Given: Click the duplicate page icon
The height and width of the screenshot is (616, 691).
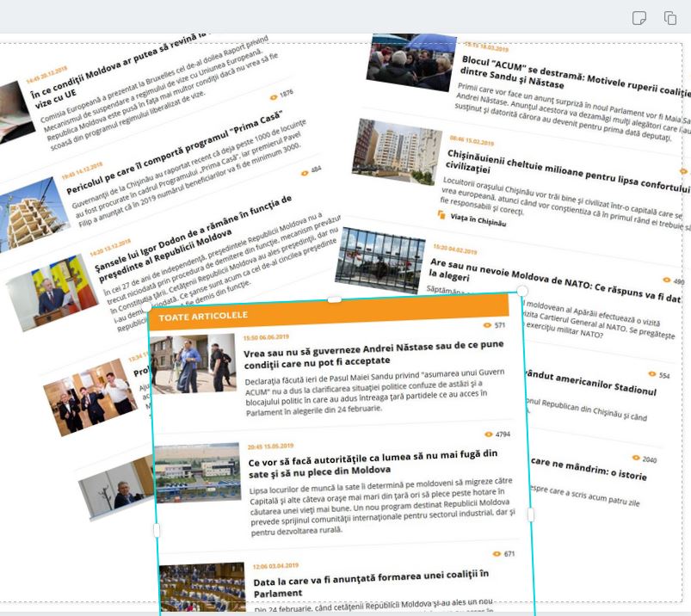Looking at the screenshot, I should coord(670,18).
